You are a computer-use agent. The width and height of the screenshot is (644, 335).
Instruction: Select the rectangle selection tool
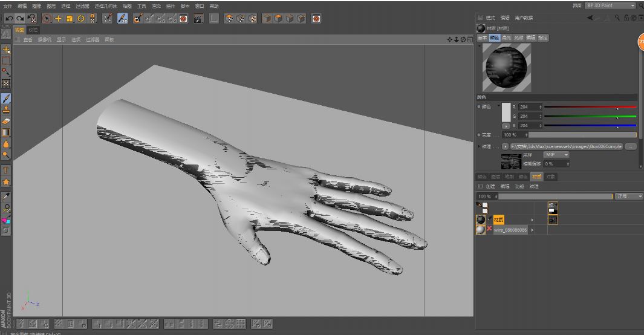coord(6,60)
